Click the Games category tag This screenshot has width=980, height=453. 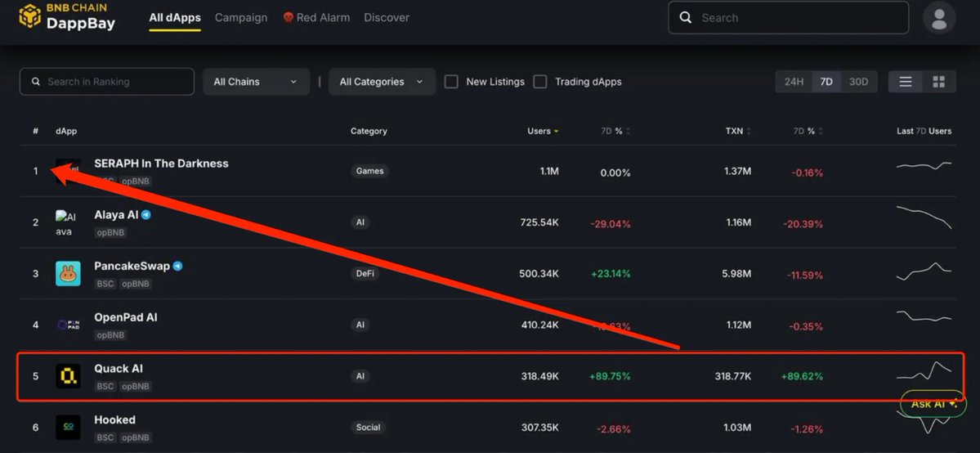click(x=369, y=171)
